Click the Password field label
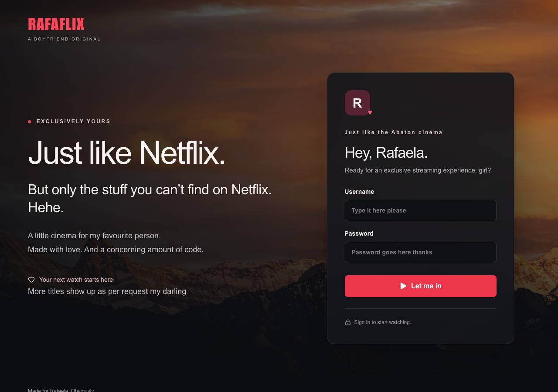Screen dimensions: 558x392 coord(359,233)
